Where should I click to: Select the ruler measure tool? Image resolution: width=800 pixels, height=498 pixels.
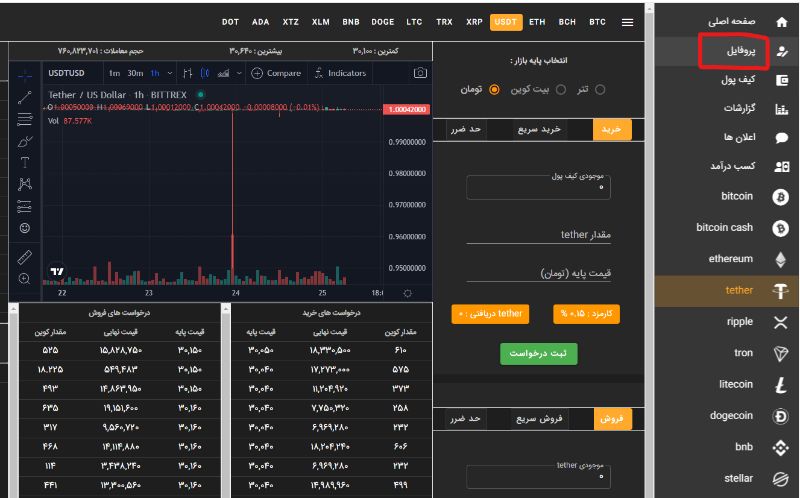point(24,257)
